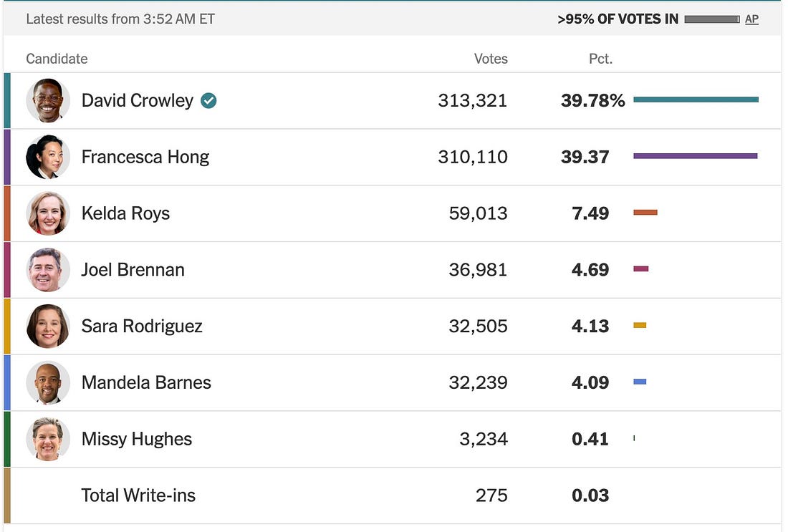Image resolution: width=788 pixels, height=532 pixels.
Task: Select Missy Hughes's portrait photo
Action: click(48, 439)
